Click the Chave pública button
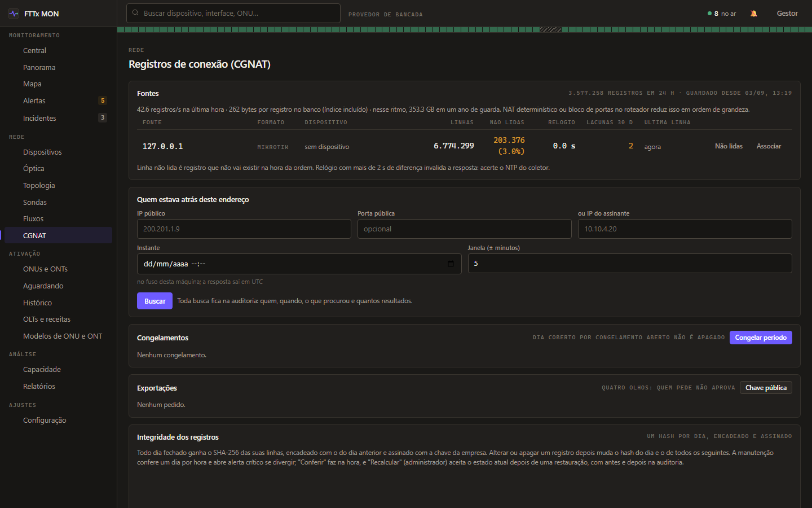 [766, 388]
